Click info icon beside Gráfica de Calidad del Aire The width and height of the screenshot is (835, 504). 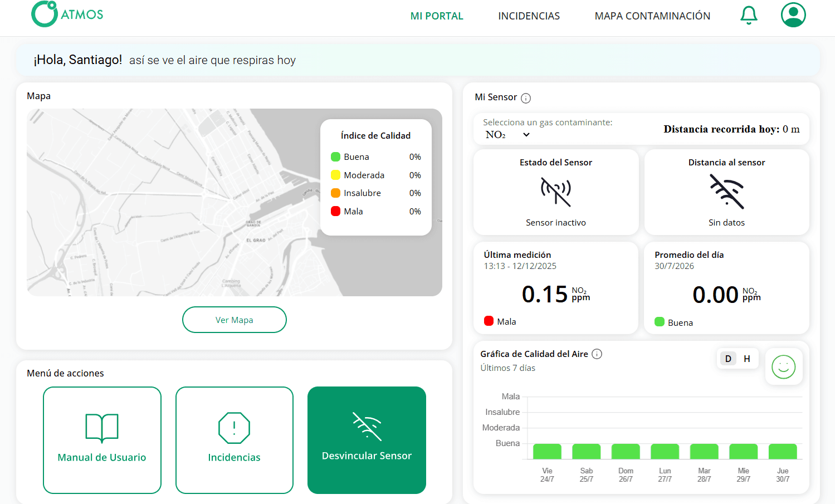(x=597, y=354)
